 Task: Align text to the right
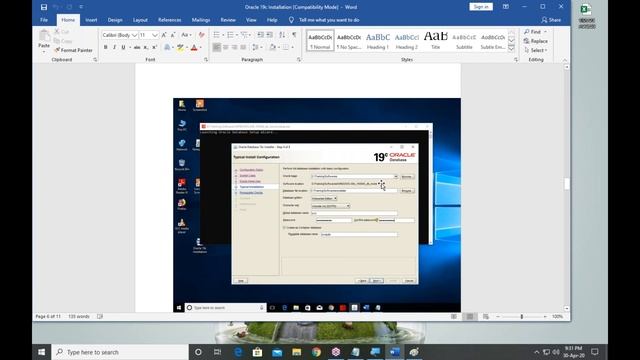pos(235,47)
